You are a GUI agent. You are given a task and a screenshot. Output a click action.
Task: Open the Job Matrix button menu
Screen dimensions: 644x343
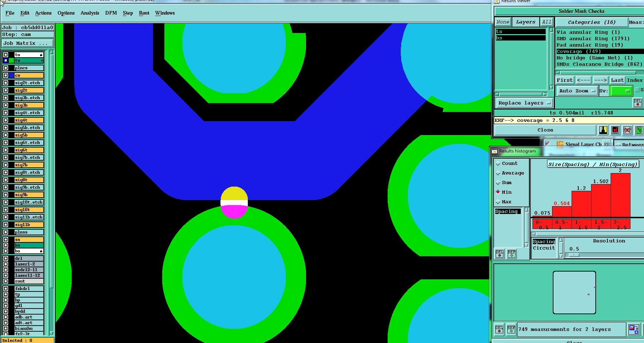28,43
